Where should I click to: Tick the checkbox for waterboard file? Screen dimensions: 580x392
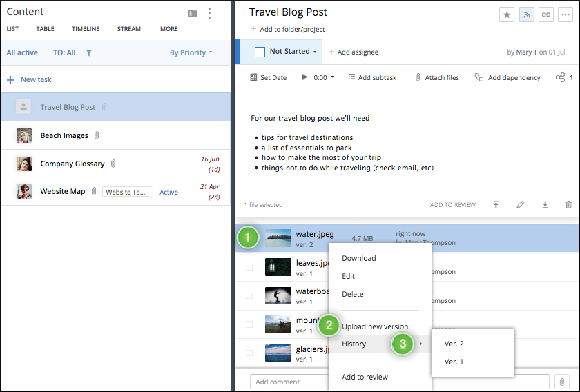[x=249, y=295]
